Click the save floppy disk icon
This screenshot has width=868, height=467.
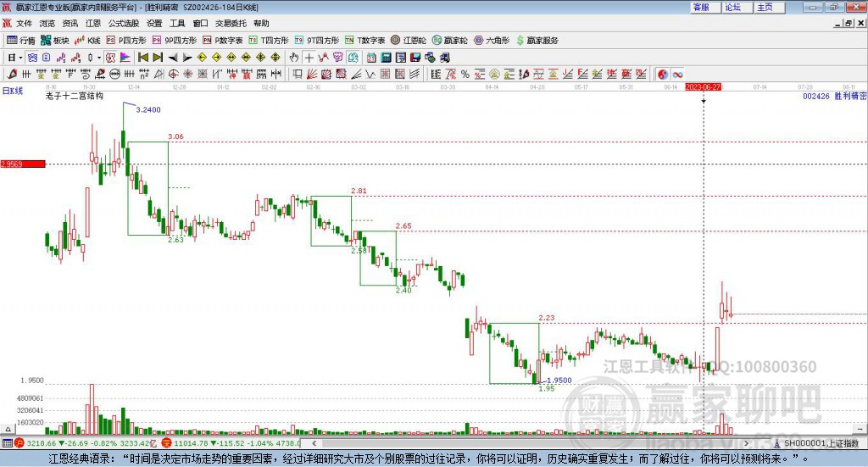tap(415, 58)
